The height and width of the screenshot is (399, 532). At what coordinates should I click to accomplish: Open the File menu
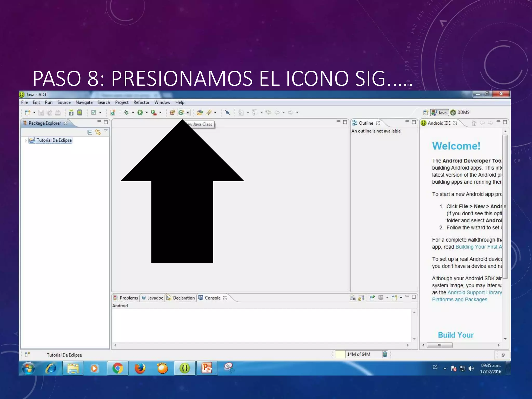tap(24, 102)
